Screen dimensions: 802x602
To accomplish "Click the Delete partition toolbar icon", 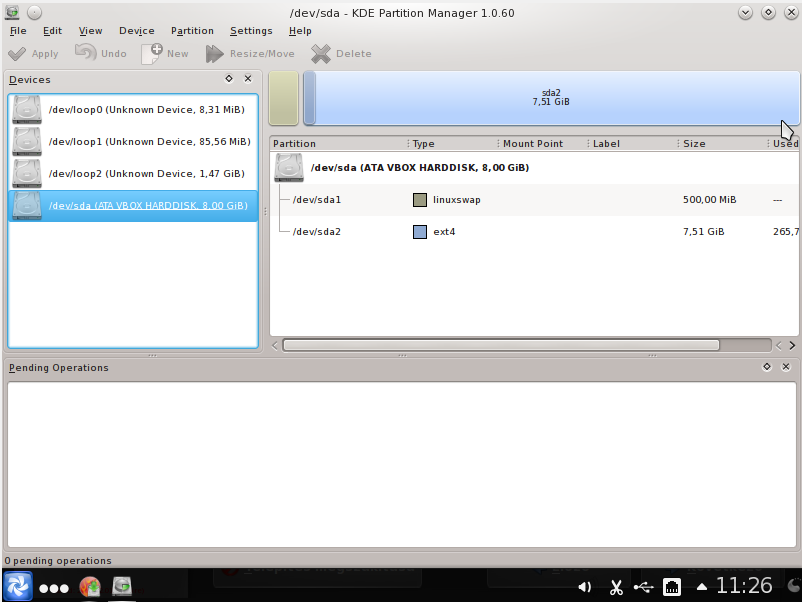I will tap(321, 54).
